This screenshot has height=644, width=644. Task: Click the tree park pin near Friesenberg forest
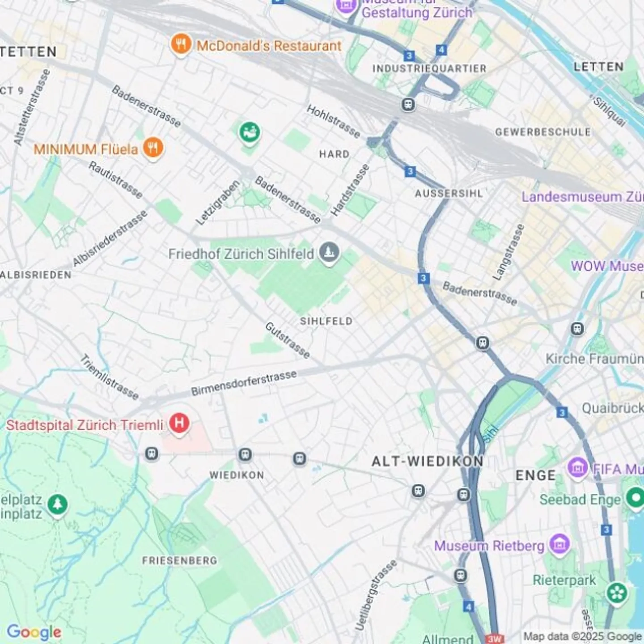coord(57,505)
